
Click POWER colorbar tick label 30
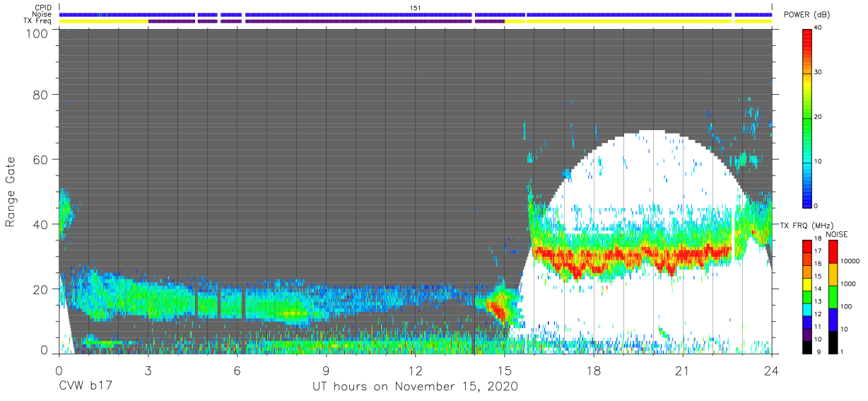tap(819, 72)
